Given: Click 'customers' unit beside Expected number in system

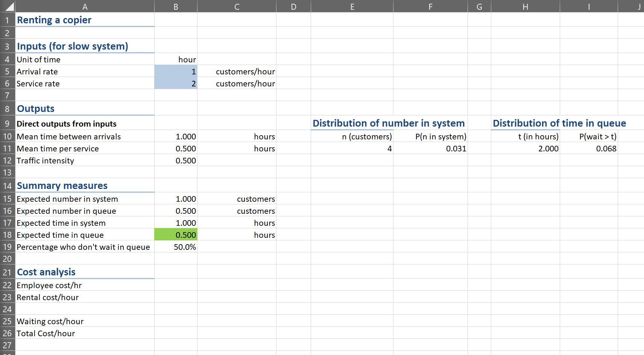Looking at the screenshot, I should tap(237, 199).
